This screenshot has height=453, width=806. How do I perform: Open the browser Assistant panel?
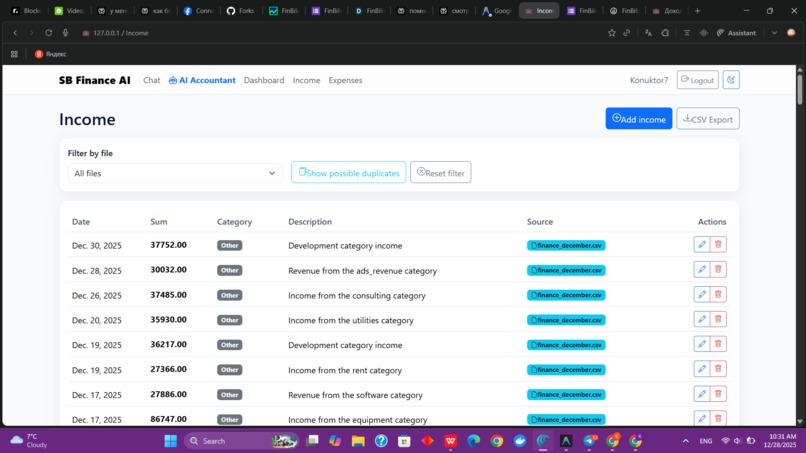point(737,32)
